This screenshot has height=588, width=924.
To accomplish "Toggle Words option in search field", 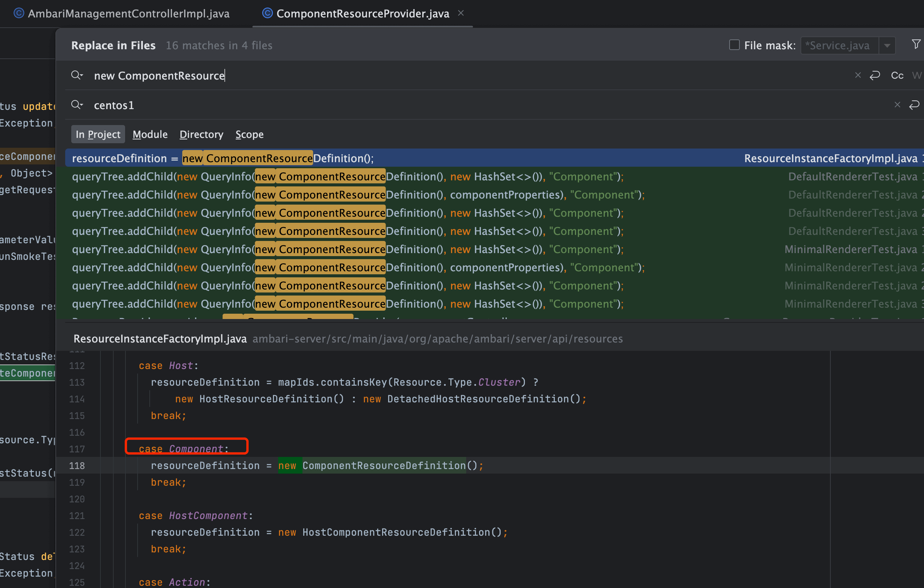I will 917,75.
